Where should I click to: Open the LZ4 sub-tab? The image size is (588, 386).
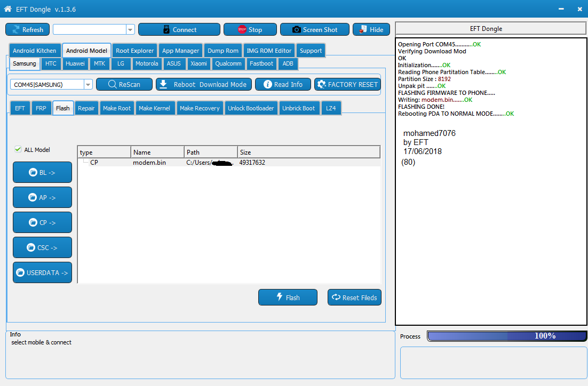coord(331,108)
